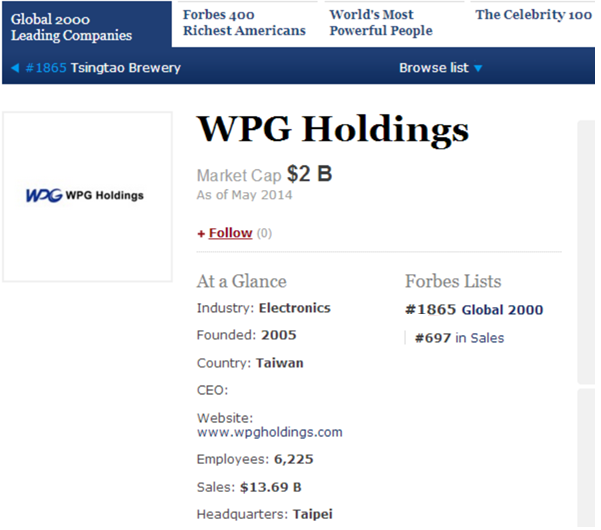Open the Global 2000 Leading Companies tab
The image size is (601, 530).
(71, 26)
